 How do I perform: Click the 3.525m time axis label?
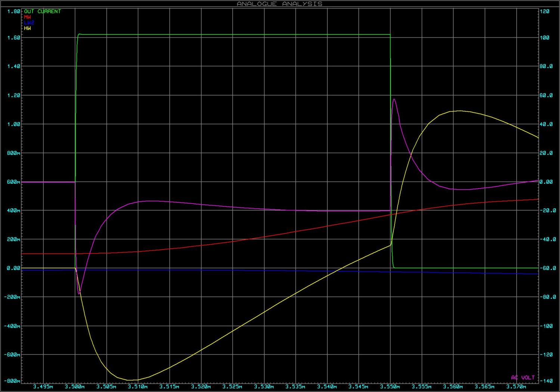pos(233,387)
